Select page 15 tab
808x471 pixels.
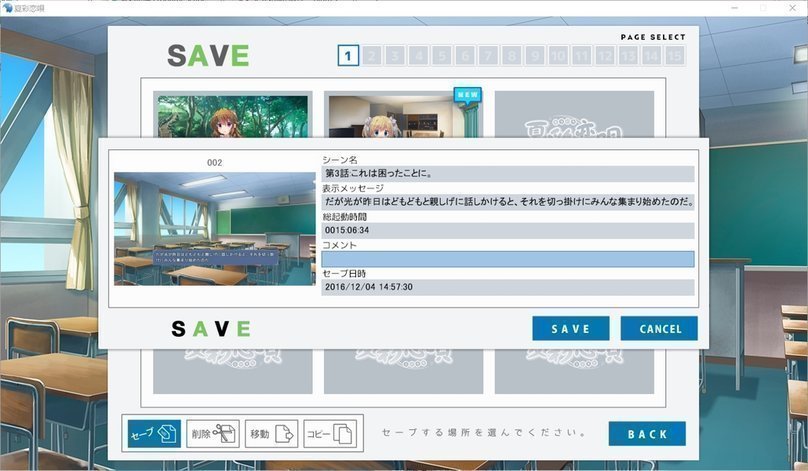pos(675,55)
